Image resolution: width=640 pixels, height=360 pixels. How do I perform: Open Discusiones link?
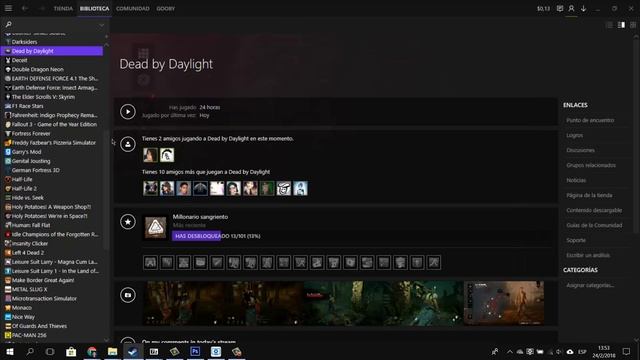pyautogui.click(x=580, y=150)
